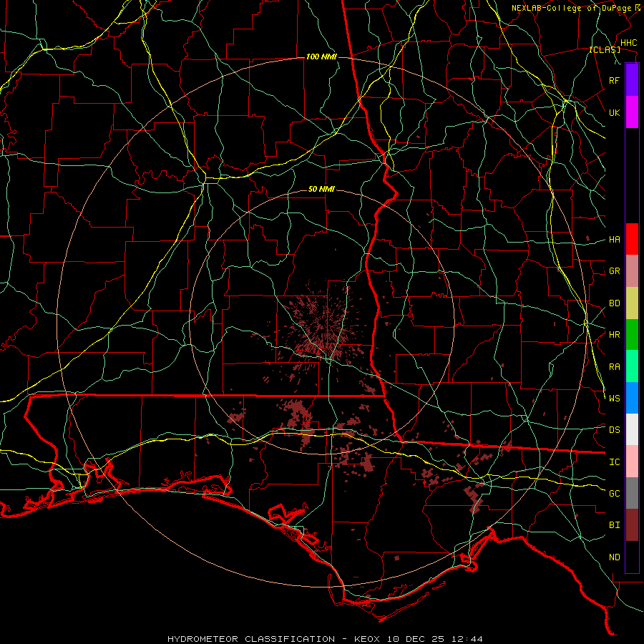Click the purple RF color swatch

tap(632, 79)
